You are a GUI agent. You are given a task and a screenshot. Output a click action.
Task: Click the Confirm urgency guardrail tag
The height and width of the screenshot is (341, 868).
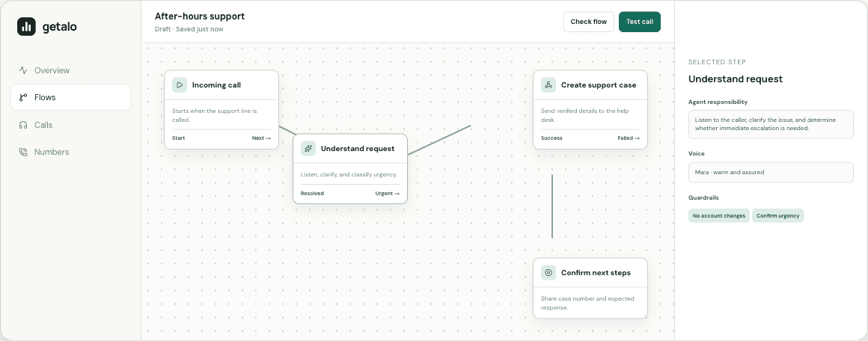(x=777, y=216)
